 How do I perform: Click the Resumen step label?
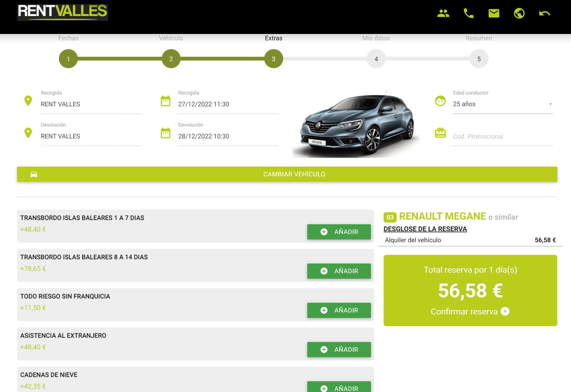coord(479,38)
